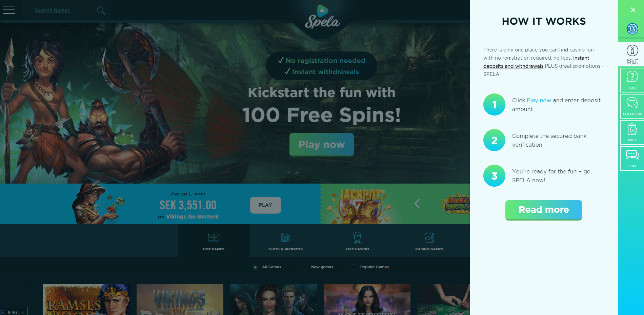
Task: Open the Ramses Book game thumbnail
Action: coord(86,299)
